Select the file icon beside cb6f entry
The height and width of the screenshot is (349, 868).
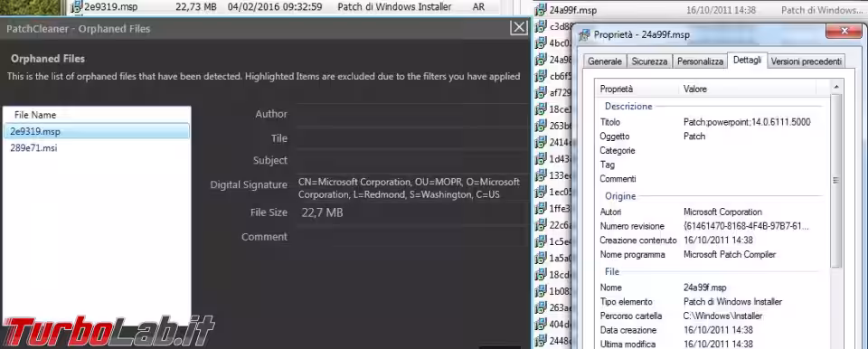click(x=541, y=76)
